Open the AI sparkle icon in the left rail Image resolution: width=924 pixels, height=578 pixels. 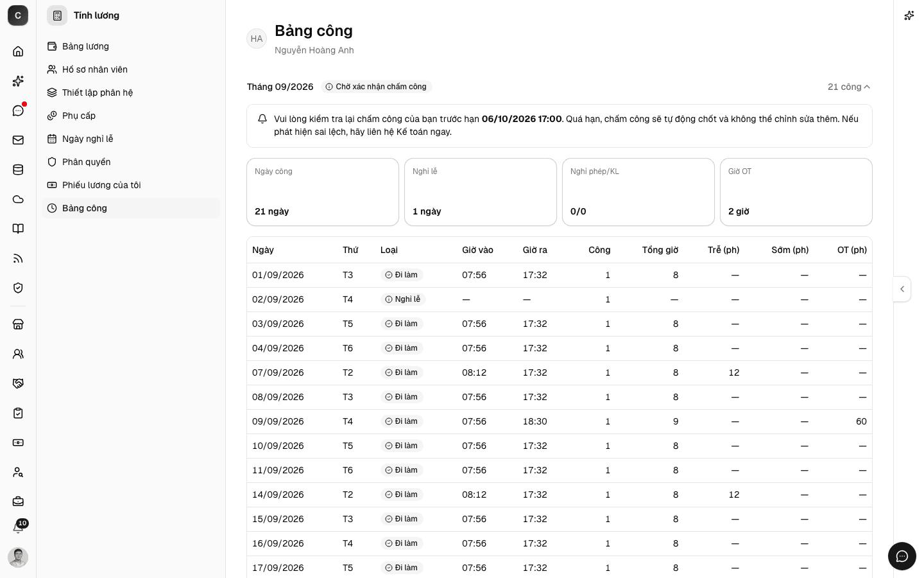[x=18, y=81]
